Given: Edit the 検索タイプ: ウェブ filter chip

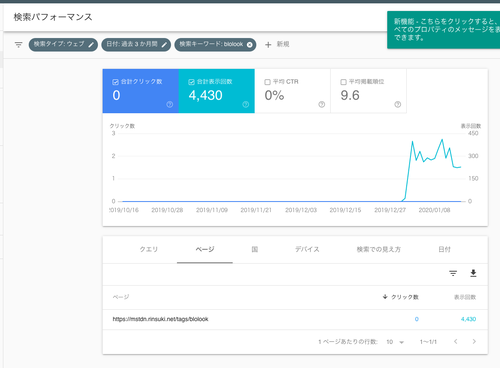Looking at the screenshot, I should (x=63, y=45).
